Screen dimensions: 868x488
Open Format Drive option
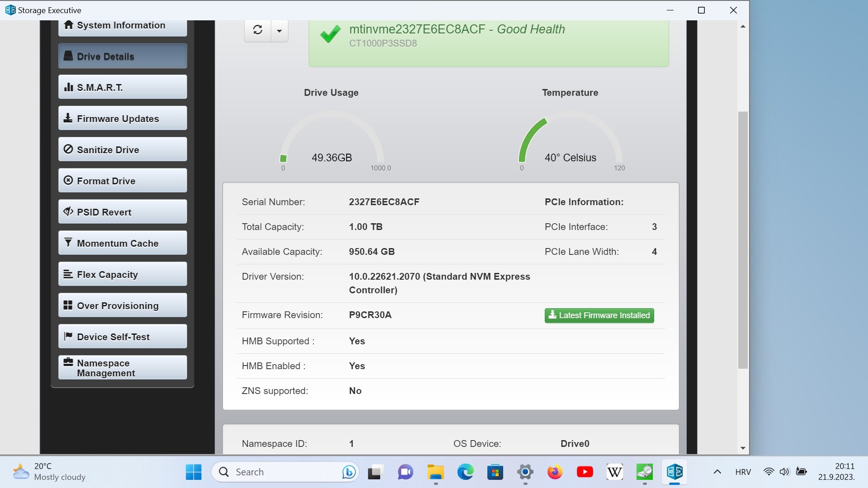pyautogui.click(x=123, y=181)
